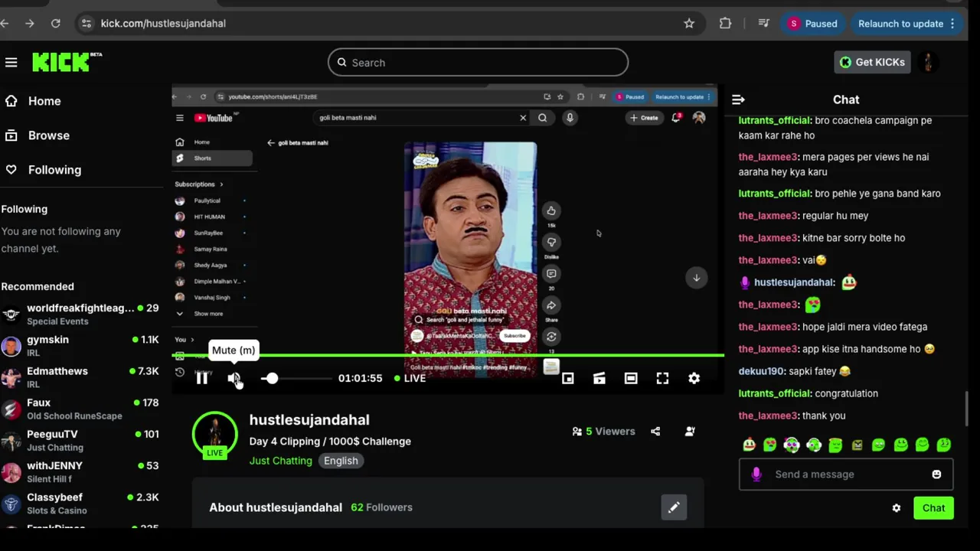Screen dimensions: 980x551
Task: Open the user profile avatar menu
Action: tap(928, 62)
